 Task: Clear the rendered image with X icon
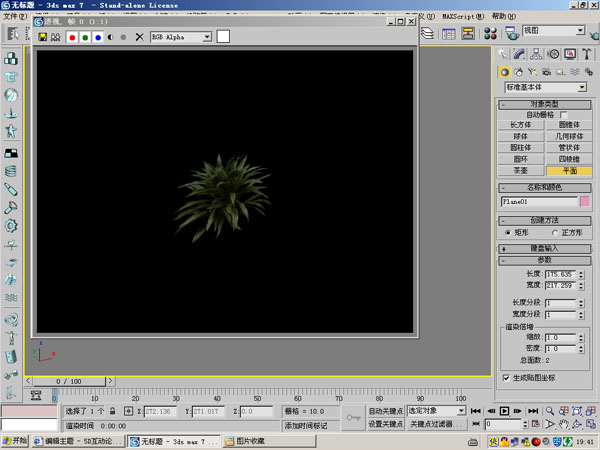tap(139, 37)
